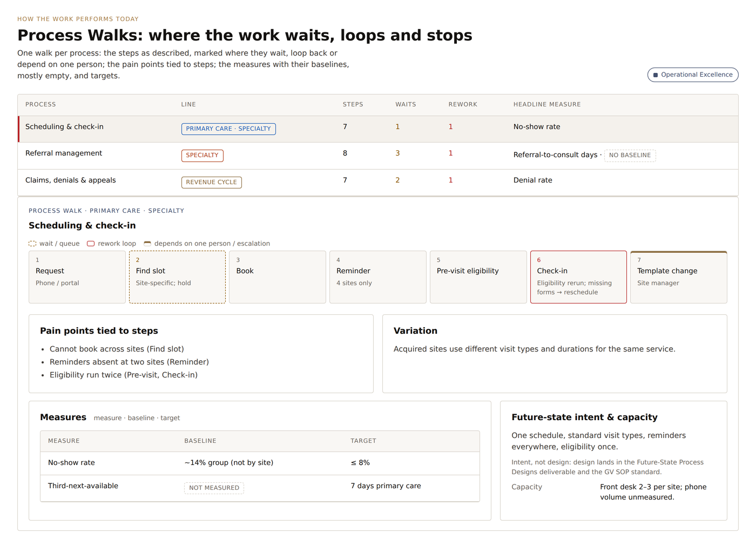Click the depends-on-one-person legend icon
The height and width of the screenshot is (546, 756).
(x=147, y=244)
